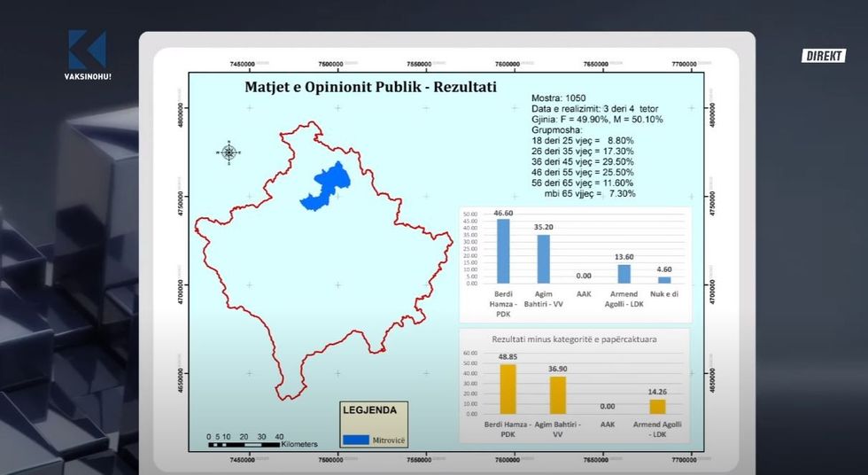
Task: Click the blue Mitrovicë legend swatch
Action: point(356,440)
